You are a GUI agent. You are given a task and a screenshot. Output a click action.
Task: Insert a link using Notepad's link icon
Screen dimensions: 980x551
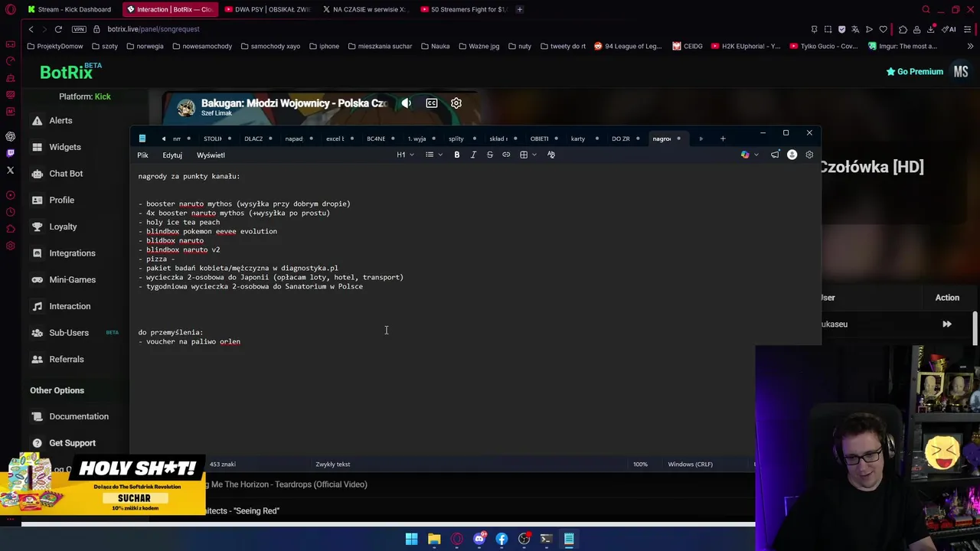click(x=506, y=155)
